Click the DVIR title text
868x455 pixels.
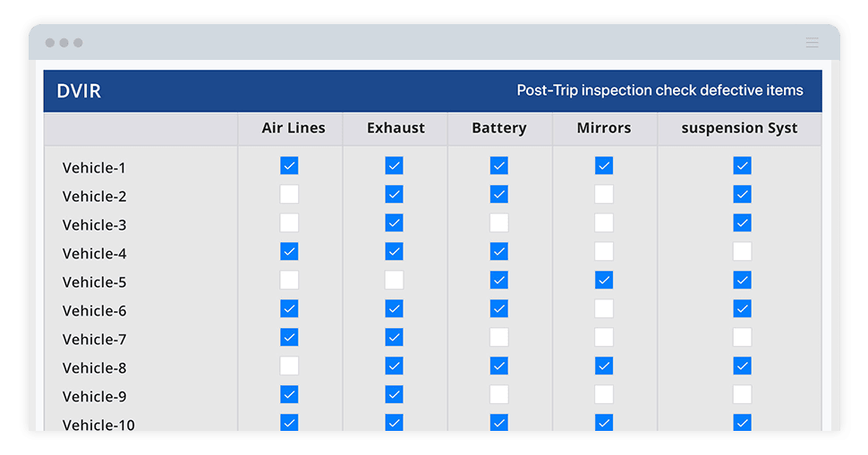(x=79, y=90)
